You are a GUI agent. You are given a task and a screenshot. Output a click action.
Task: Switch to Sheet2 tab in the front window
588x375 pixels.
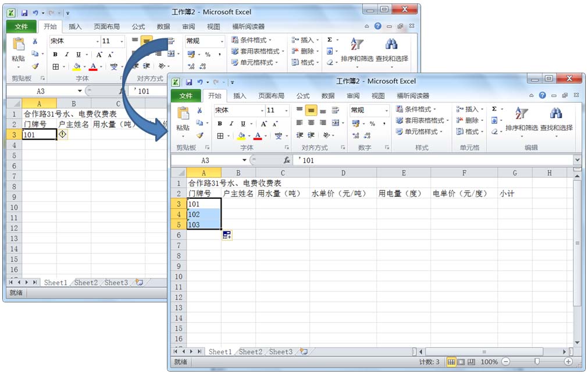pyautogui.click(x=250, y=352)
